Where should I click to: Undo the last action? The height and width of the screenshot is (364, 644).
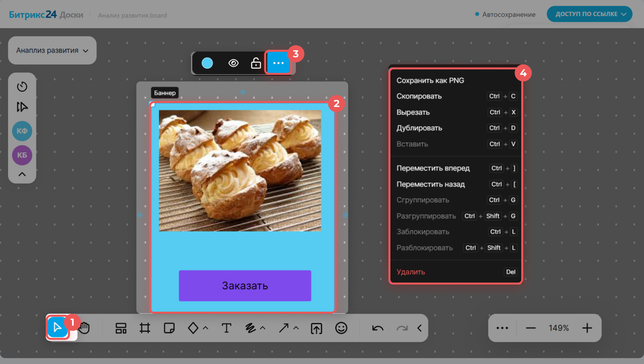378,328
